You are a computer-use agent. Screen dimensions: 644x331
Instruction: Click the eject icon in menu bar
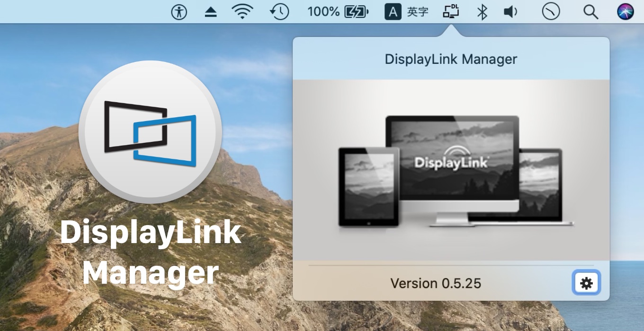click(211, 12)
